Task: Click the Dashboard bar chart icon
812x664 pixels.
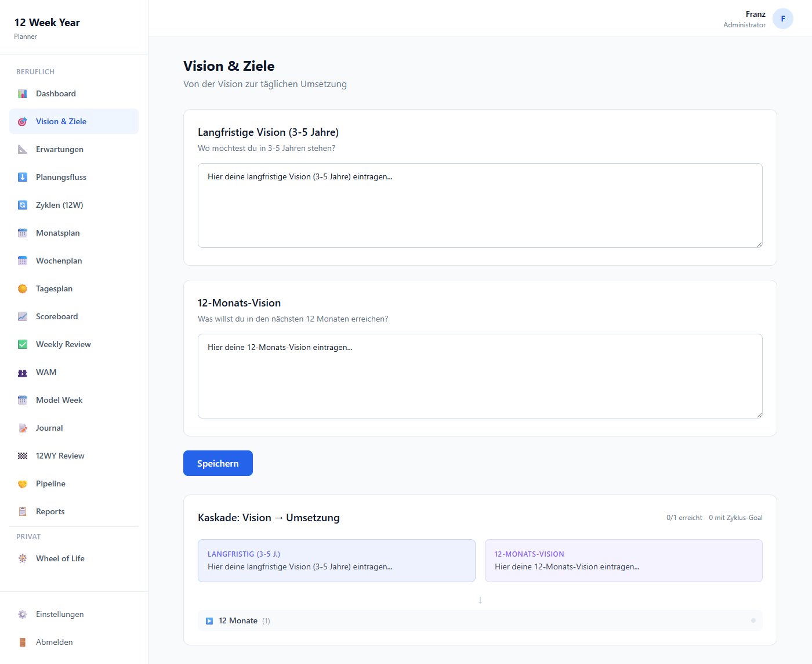Action: [x=23, y=94]
